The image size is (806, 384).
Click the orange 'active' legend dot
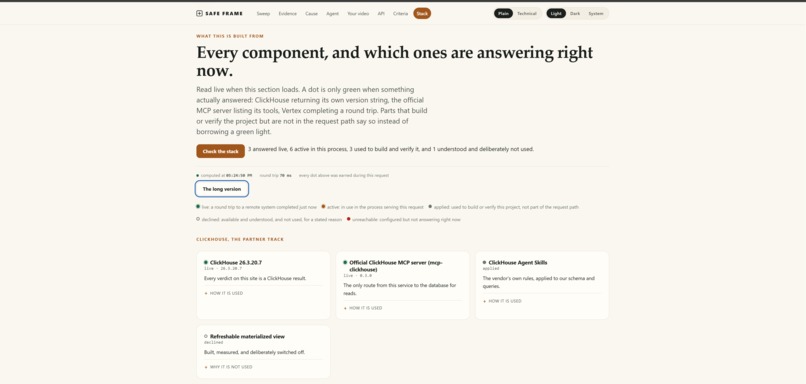[x=323, y=207]
